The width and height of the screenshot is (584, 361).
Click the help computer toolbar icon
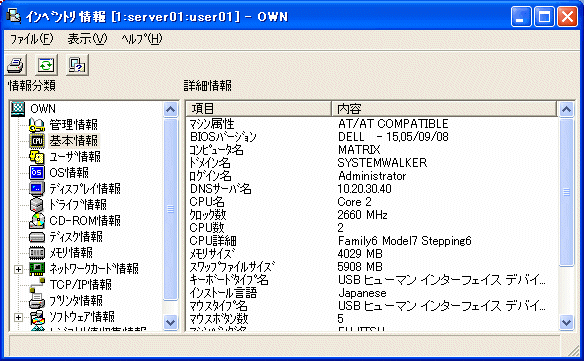pyautogui.click(x=77, y=65)
